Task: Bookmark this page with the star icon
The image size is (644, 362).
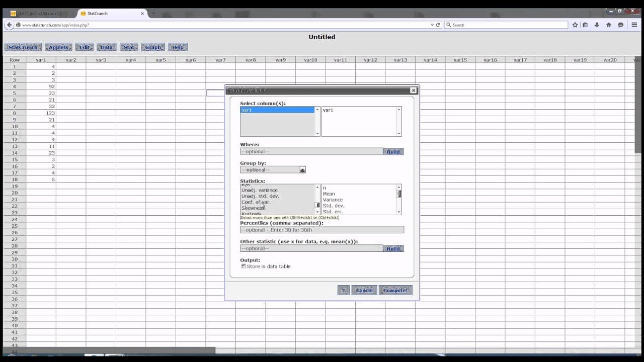Action: click(575, 25)
